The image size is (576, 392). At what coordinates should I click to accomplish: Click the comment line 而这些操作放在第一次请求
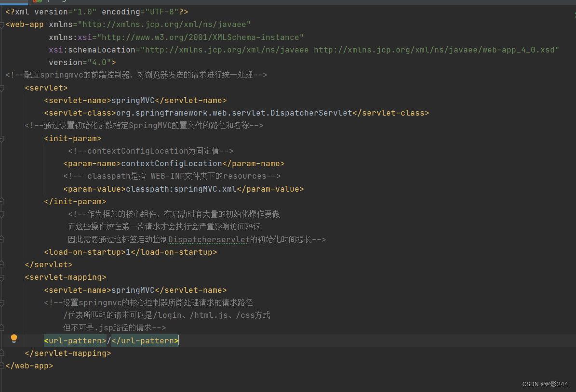point(164,226)
